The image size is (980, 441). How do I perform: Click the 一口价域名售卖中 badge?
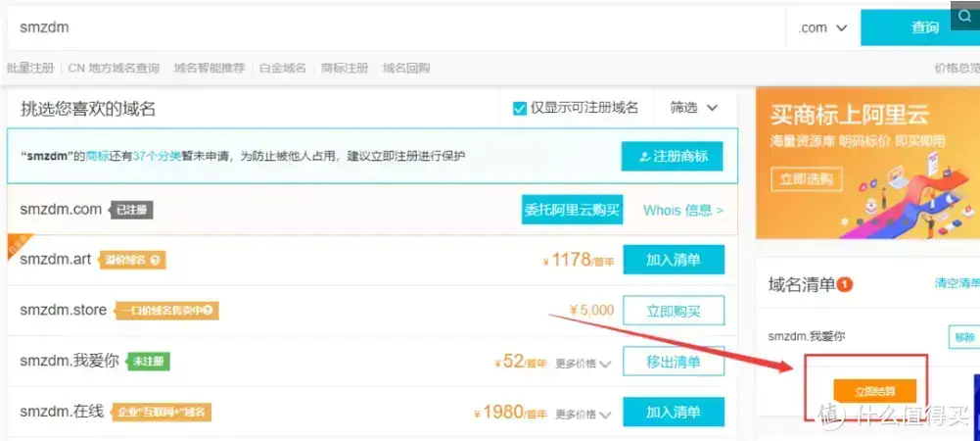coord(166,311)
